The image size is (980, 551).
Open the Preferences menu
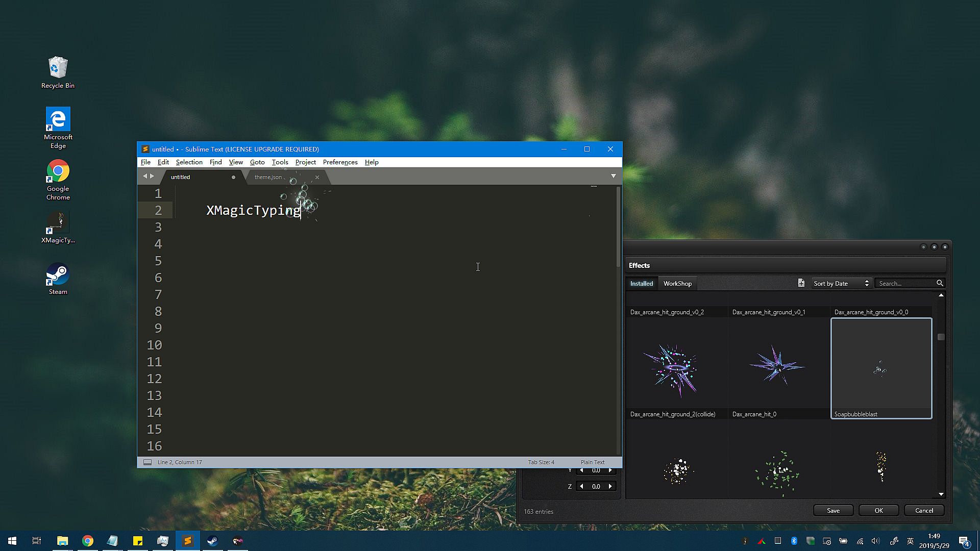[x=340, y=162]
